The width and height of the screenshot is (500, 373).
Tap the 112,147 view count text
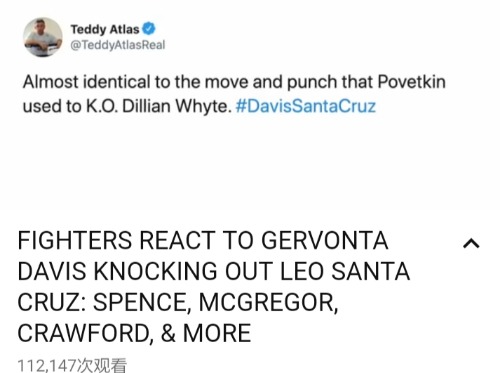tap(72, 365)
